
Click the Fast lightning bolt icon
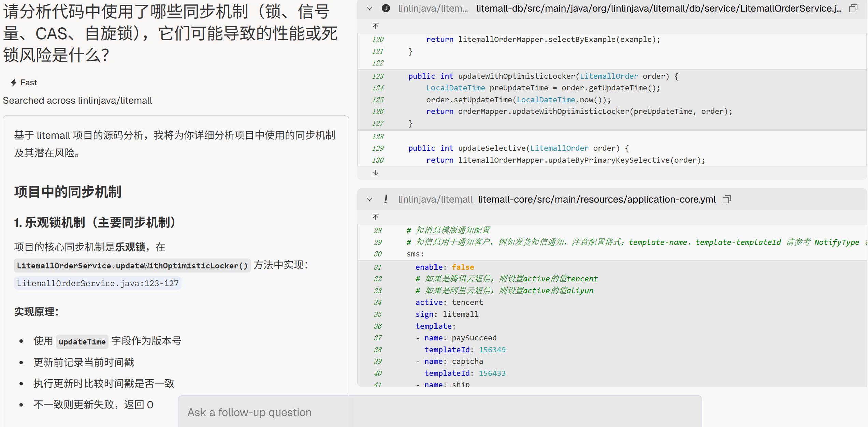click(x=14, y=83)
